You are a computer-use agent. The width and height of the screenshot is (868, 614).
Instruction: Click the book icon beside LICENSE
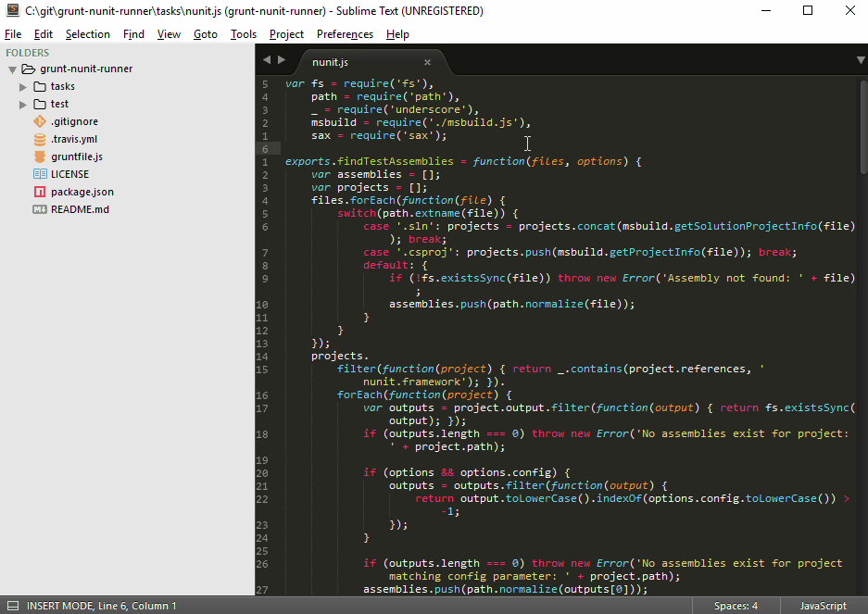(x=39, y=174)
